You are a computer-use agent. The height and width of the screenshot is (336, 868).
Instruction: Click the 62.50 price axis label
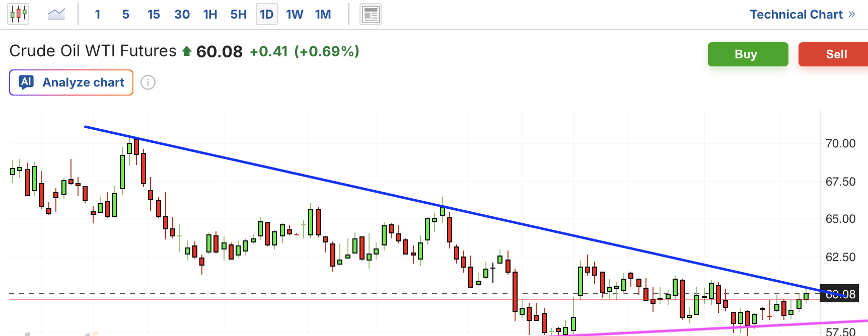point(841,257)
